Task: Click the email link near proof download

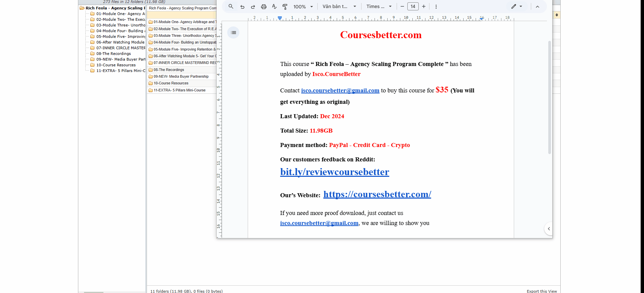Action: coord(319,223)
